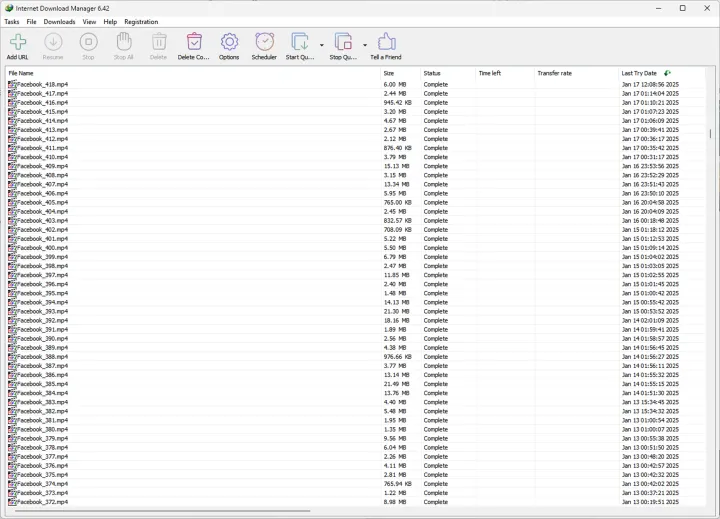Expand the Stop Queue dropdown arrow
Viewport: 720px width, 519px height.
[365, 45]
